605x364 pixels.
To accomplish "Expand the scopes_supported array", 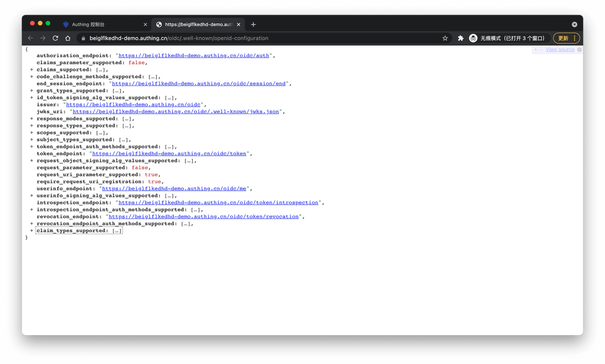I will tap(32, 133).
